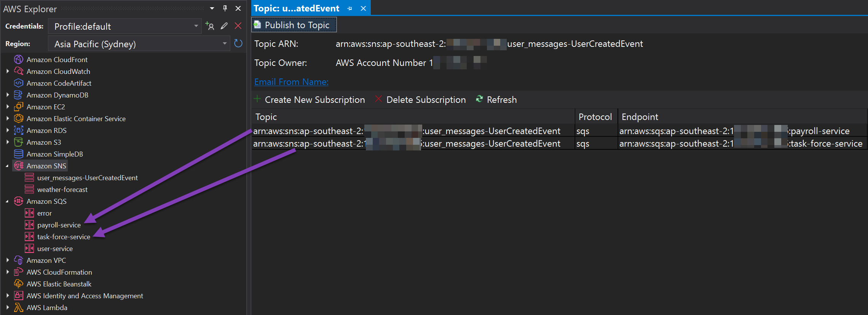This screenshot has height=315, width=868.
Task: Pin the AWS Explorer panel
Action: [225, 8]
